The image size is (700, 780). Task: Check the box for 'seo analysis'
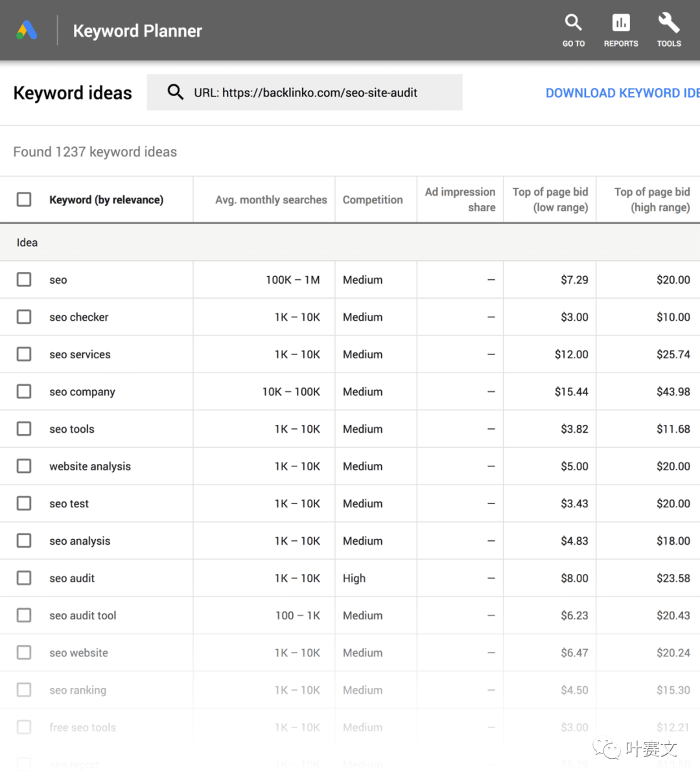[x=24, y=540]
